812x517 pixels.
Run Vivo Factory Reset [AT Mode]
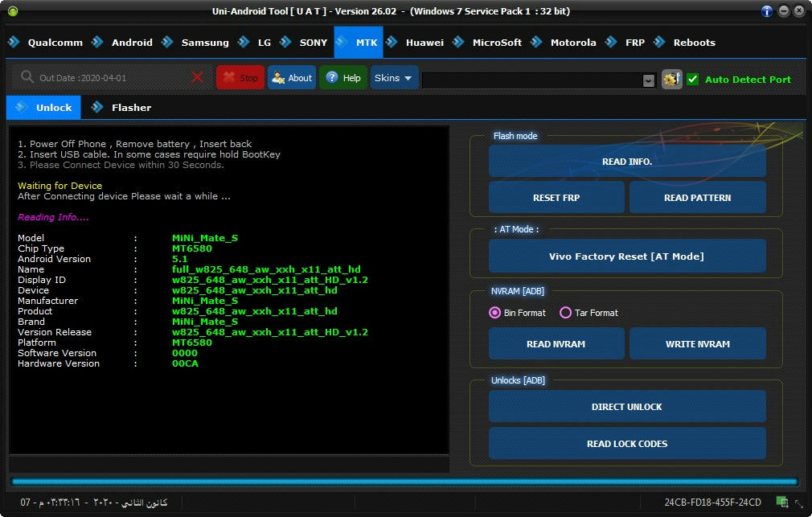point(627,256)
